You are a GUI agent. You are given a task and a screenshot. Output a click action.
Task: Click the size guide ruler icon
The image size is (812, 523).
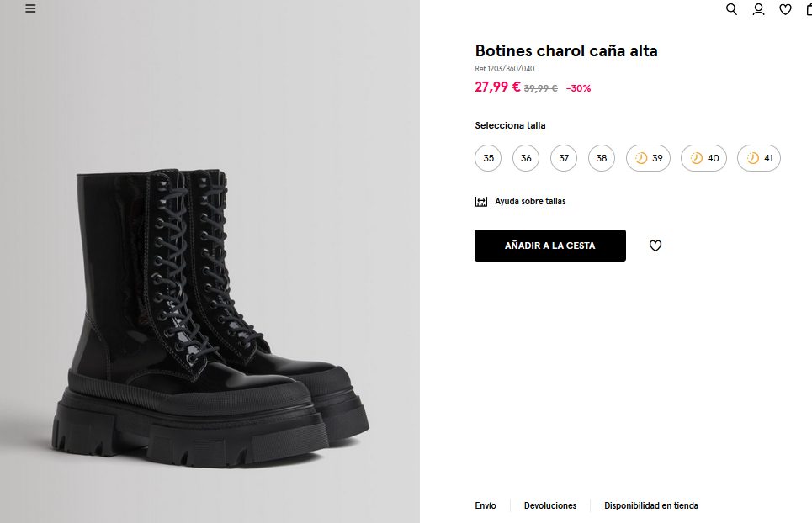[x=481, y=202]
